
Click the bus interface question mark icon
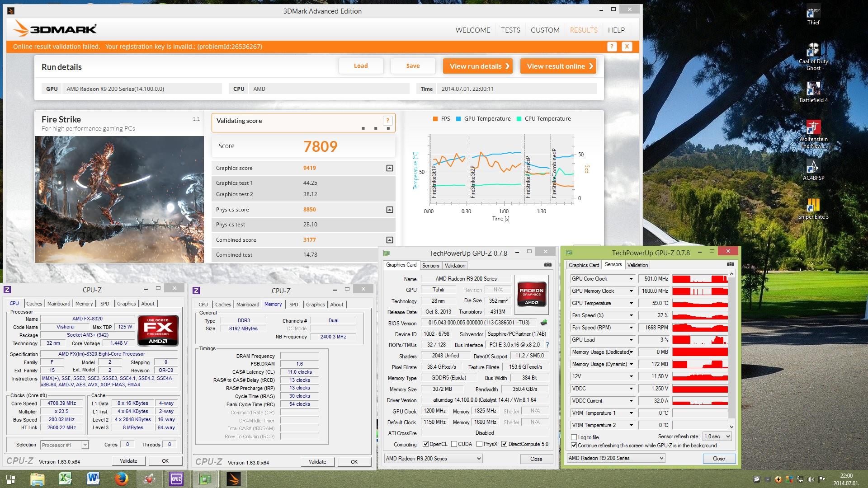(x=547, y=345)
